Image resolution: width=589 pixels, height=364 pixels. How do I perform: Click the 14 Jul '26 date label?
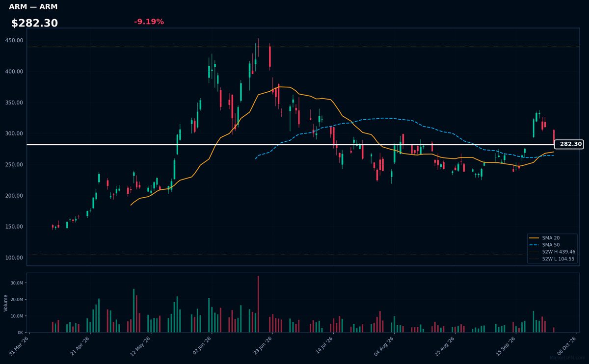pyautogui.click(x=323, y=346)
